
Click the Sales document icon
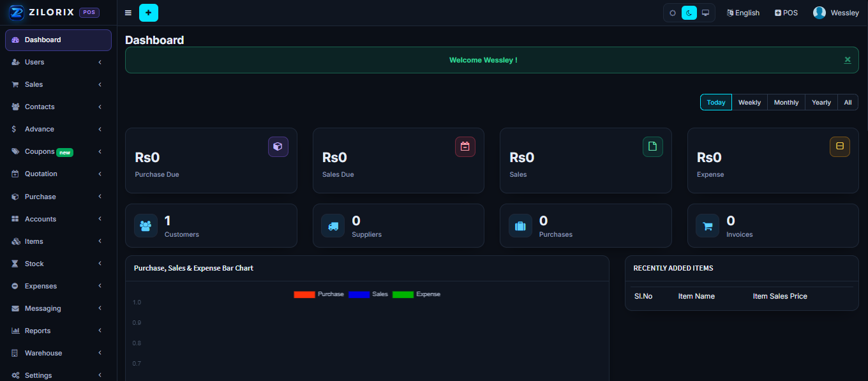point(653,147)
